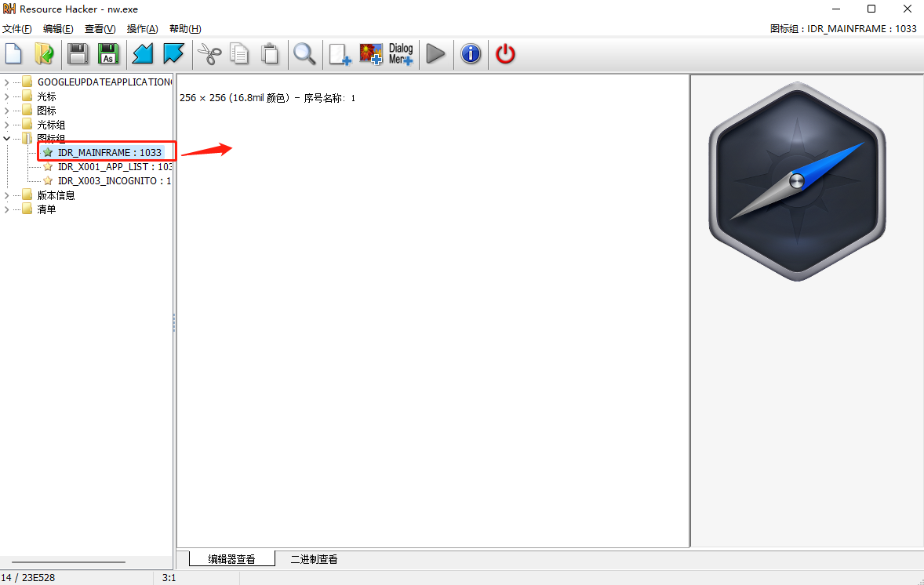Screen dimensions: 924x585
Task: Click the GOOGLEUPDATEAPPLICATION folder icon
Action: pos(27,82)
